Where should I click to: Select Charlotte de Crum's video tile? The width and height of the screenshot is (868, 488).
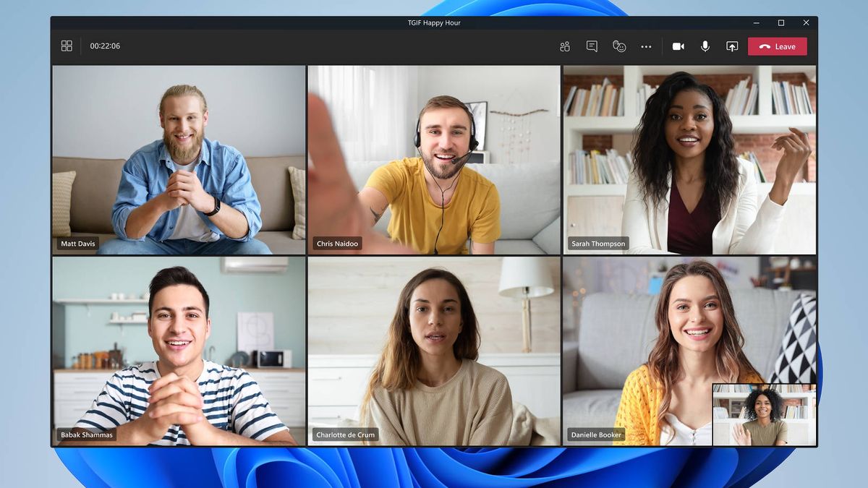coord(434,351)
